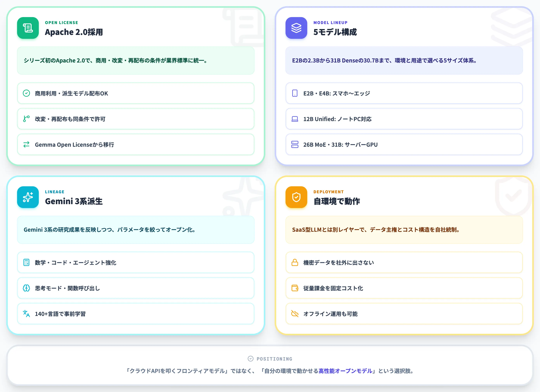Click the phrase クラウドAPIを叩くフロンティアモデル
This screenshot has height=392, width=540.
click(177, 371)
